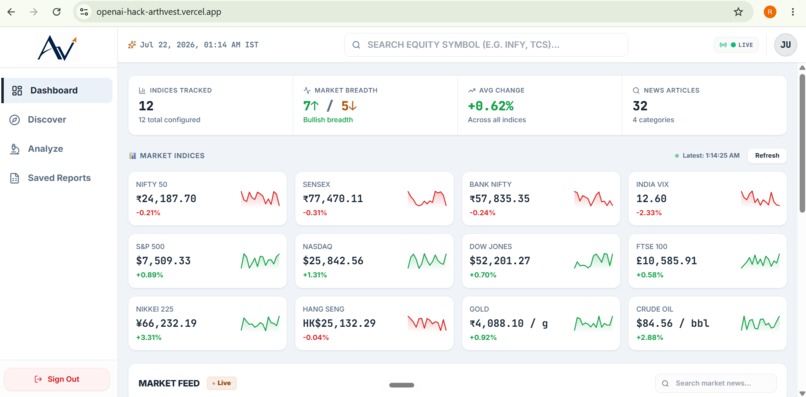Click the gray drag handle at bottom
Viewport: 806px width, 397px height.
[401, 385]
